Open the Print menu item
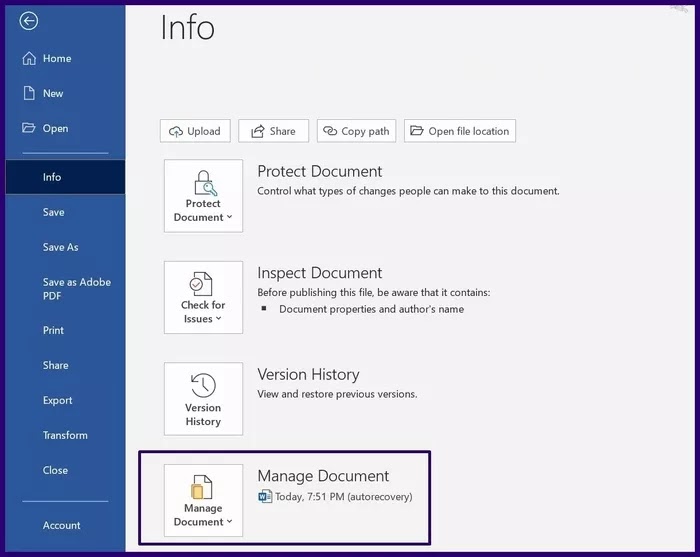The image size is (700, 557). (x=65, y=330)
